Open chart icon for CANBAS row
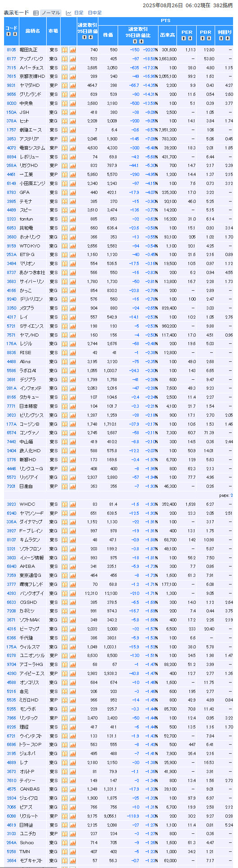This screenshot has width=238, height=868. tap(73, 789)
